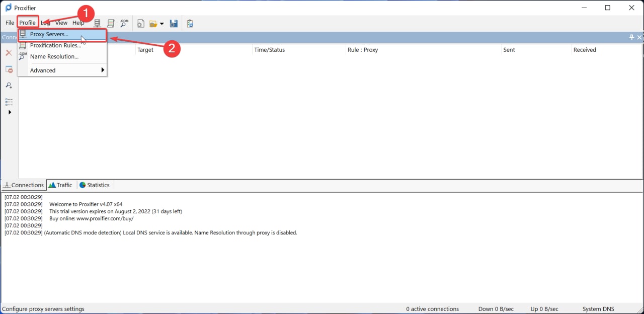Open Proxification Rules from the toolbar icon
644x314 pixels.
tap(111, 23)
